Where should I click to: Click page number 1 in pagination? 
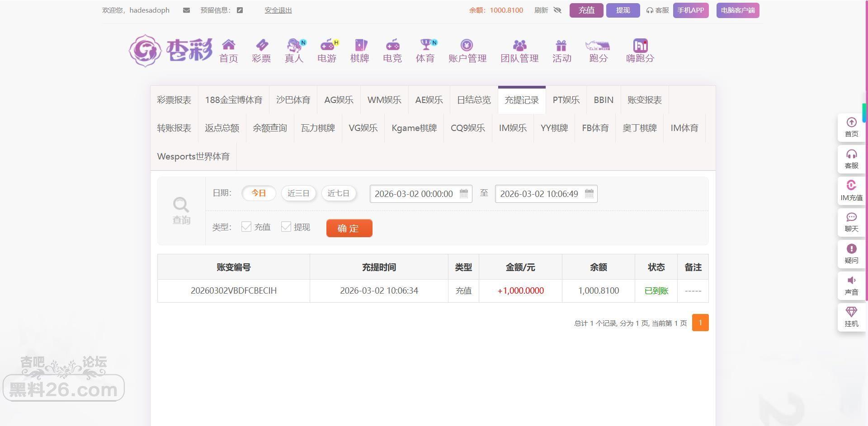click(700, 323)
